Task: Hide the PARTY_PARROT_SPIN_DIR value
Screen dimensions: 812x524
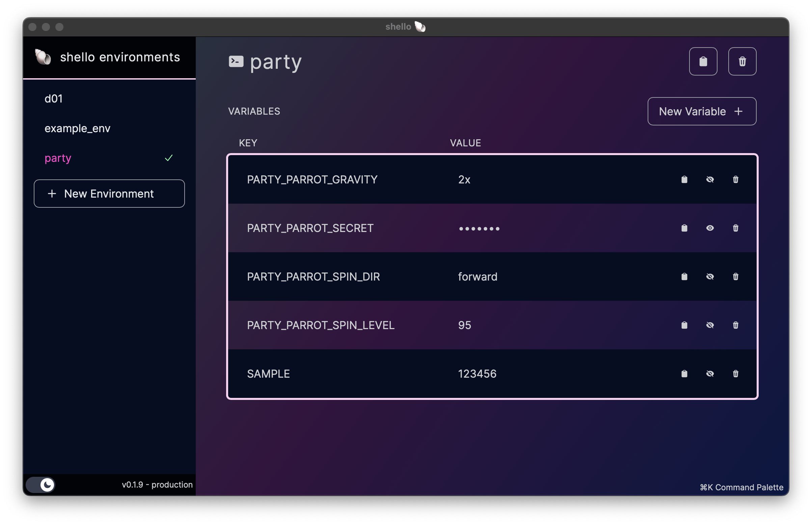Action: [x=710, y=276]
